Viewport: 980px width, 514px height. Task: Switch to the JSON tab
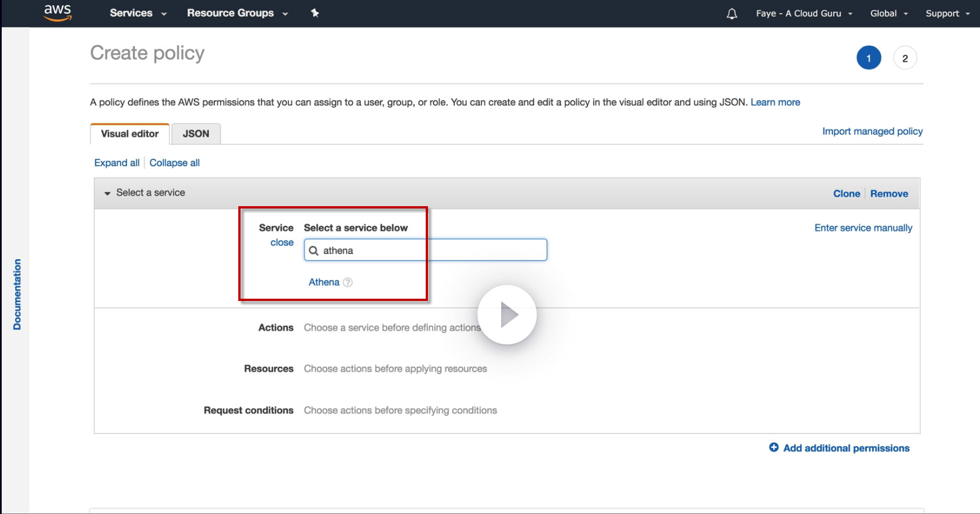[x=195, y=134]
